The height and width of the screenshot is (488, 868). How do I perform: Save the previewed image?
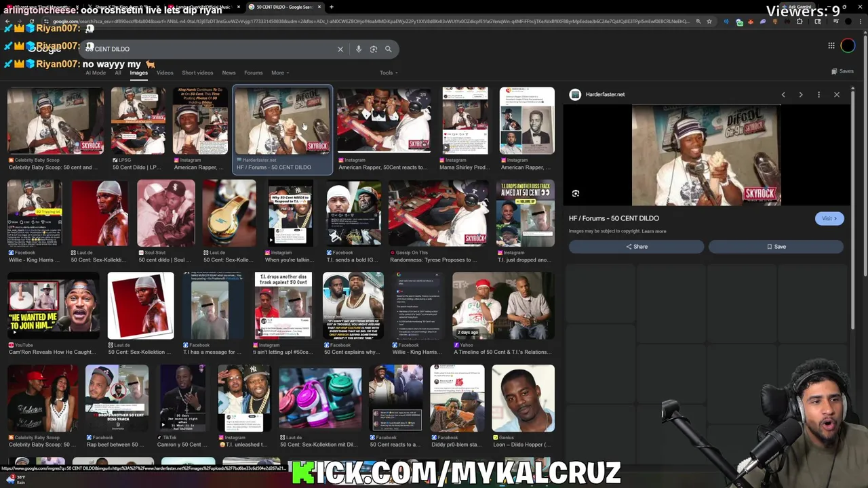pos(776,247)
